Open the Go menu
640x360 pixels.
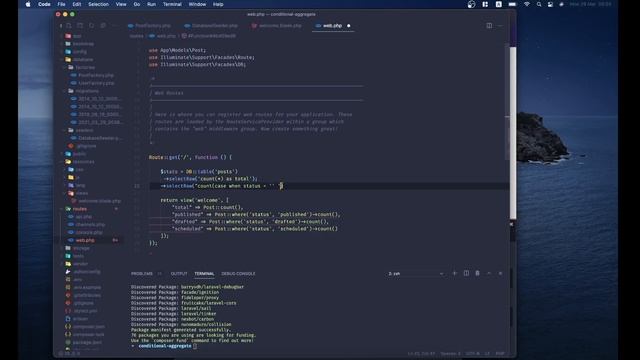tap(137, 4)
